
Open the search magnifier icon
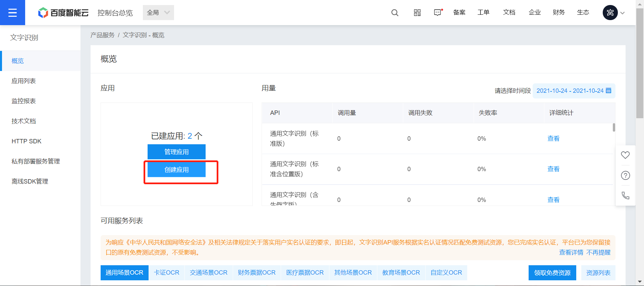click(395, 13)
